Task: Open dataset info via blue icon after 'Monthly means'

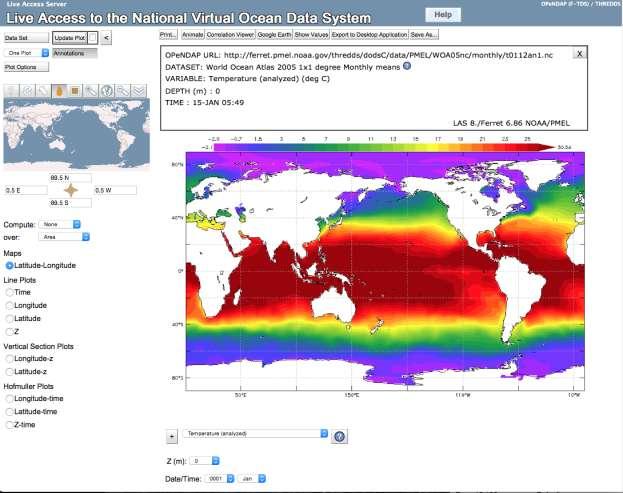Action: point(407,66)
